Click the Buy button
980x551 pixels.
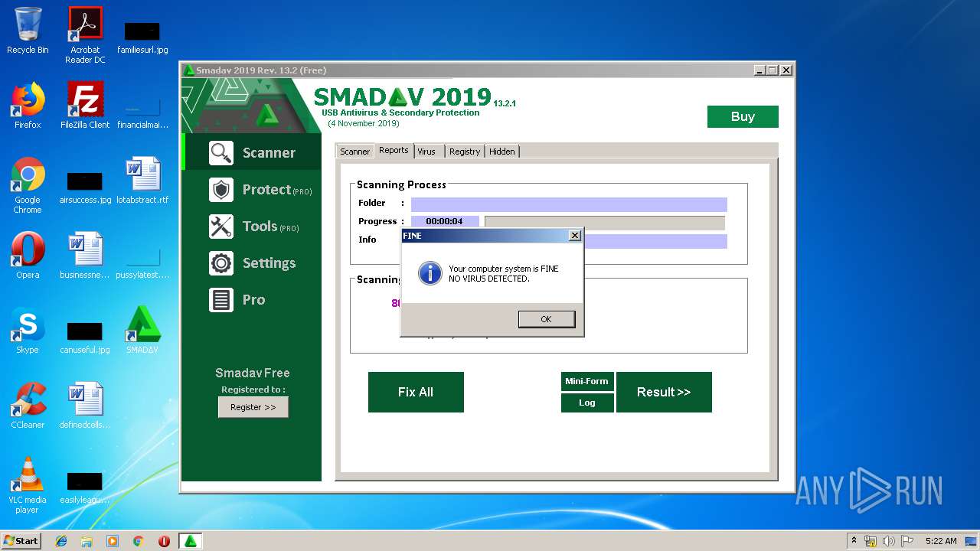(743, 116)
